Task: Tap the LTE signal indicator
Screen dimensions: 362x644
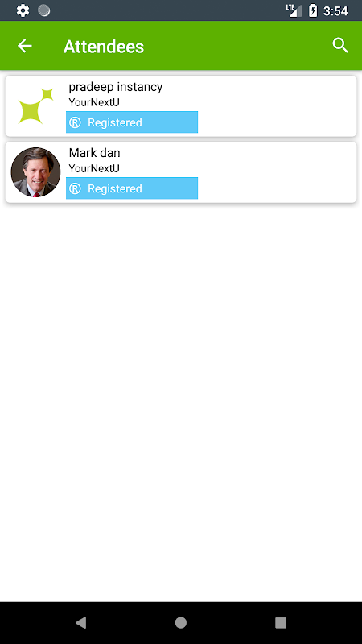Action: (x=294, y=10)
